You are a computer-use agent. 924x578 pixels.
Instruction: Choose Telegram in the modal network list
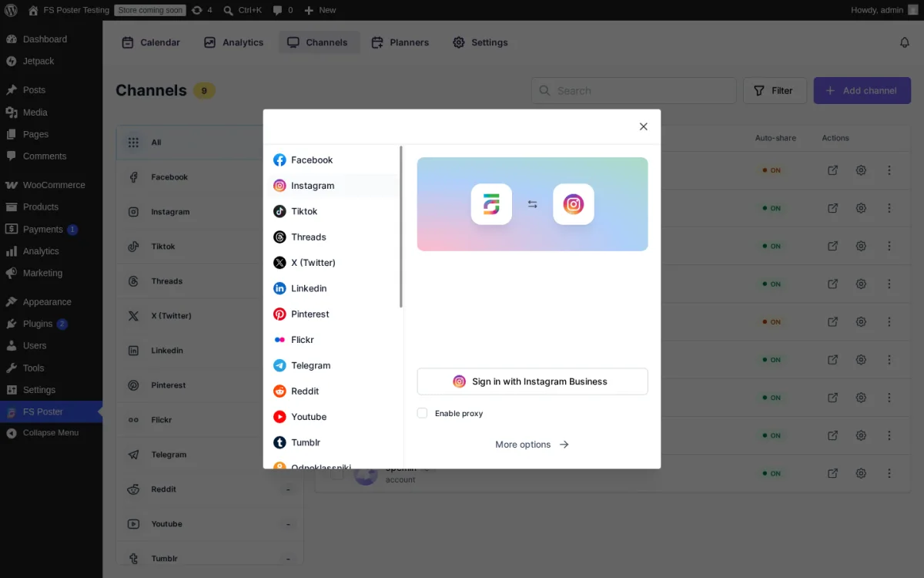coord(332,365)
